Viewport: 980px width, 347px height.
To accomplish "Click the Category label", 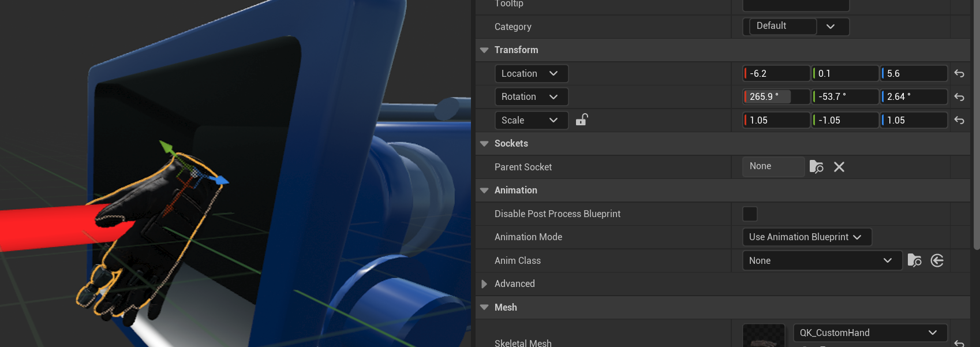I will point(513,27).
